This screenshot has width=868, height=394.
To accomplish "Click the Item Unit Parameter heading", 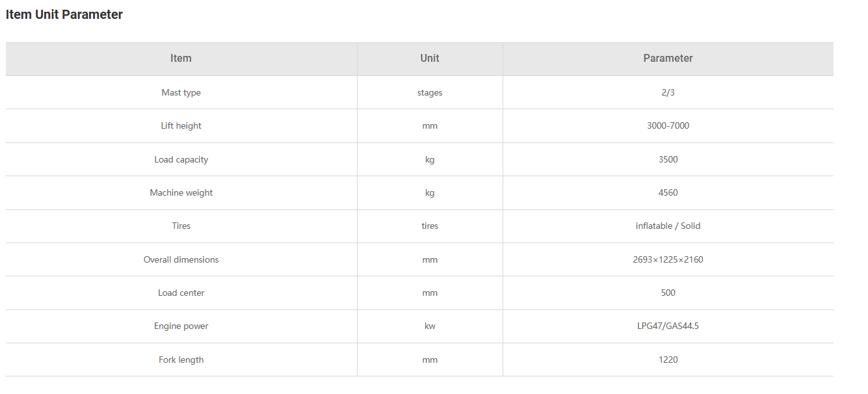I will [x=64, y=14].
